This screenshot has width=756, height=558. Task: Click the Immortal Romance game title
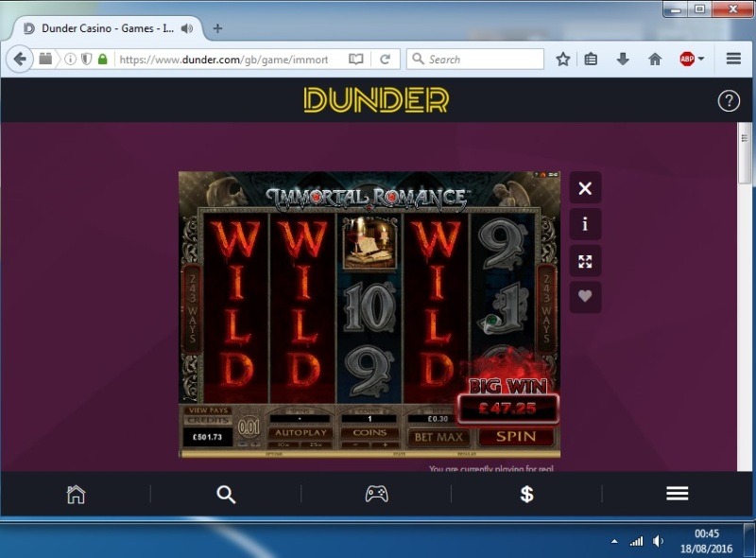(369, 198)
